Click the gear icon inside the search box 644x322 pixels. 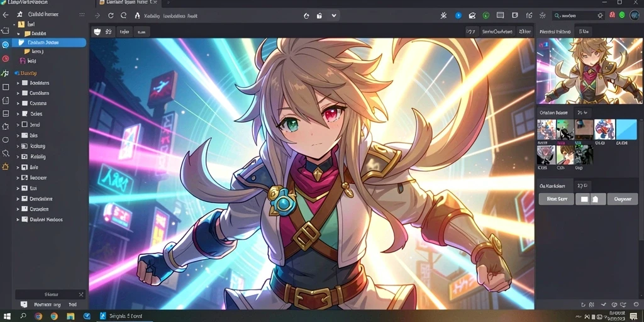pyautogui.click(x=601, y=16)
